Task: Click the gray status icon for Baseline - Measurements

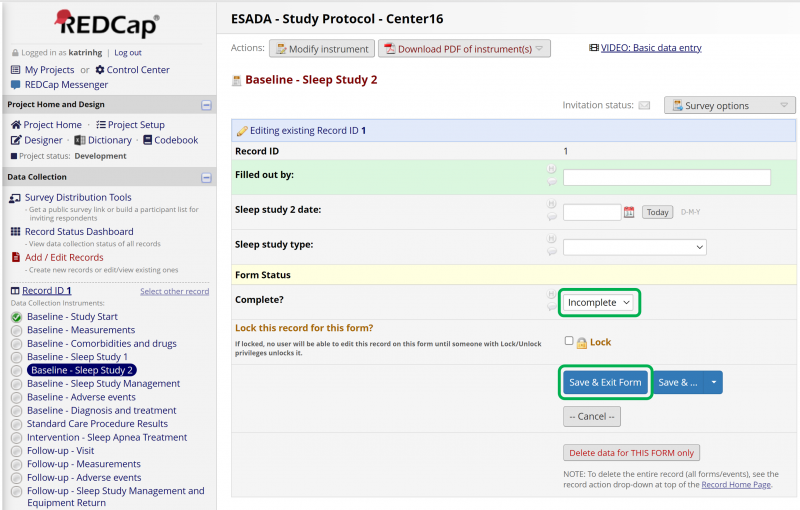Action: coord(16,330)
